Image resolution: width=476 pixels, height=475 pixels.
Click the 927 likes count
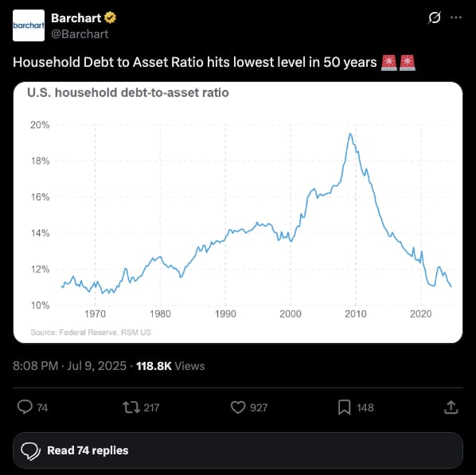(259, 407)
